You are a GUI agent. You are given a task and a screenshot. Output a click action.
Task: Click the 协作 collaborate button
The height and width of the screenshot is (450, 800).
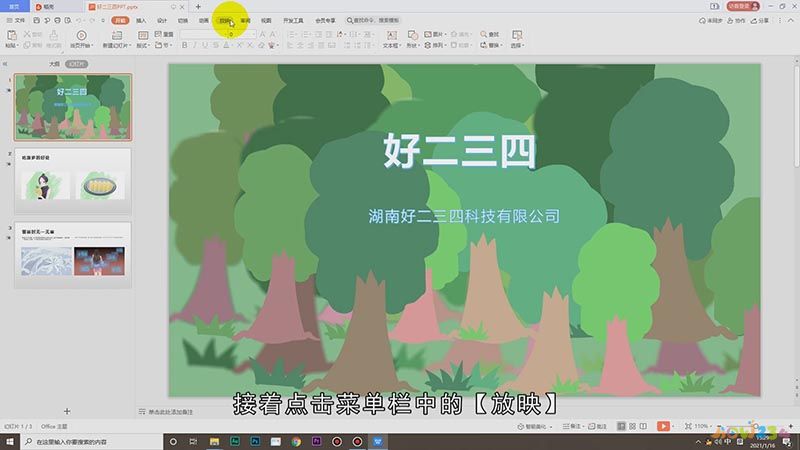coord(736,20)
